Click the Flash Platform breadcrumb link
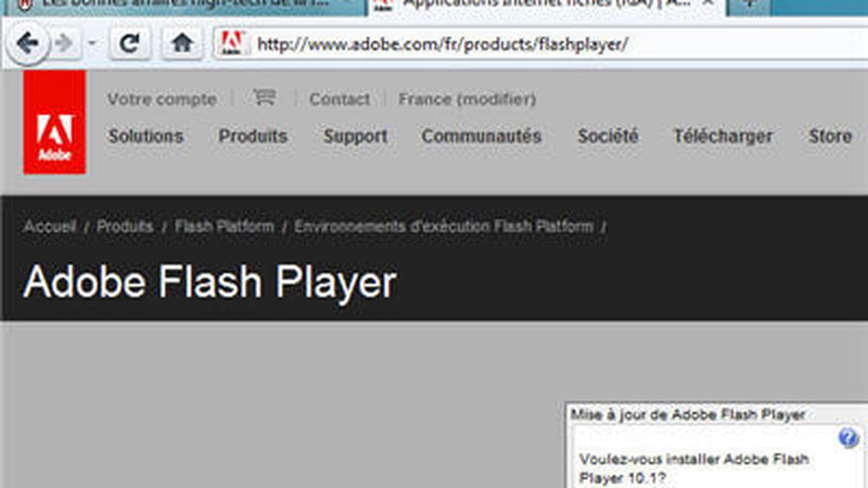 click(225, 226)
